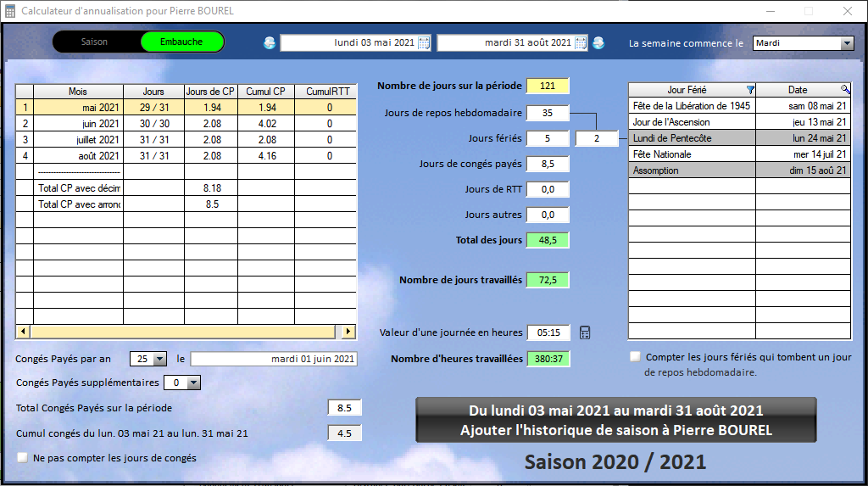Image resolution: width=868 pixels, height=486 pixels.
Task: Click the Nombre d'heures travaillées value 380:37
Action: (x=548, y=359)
